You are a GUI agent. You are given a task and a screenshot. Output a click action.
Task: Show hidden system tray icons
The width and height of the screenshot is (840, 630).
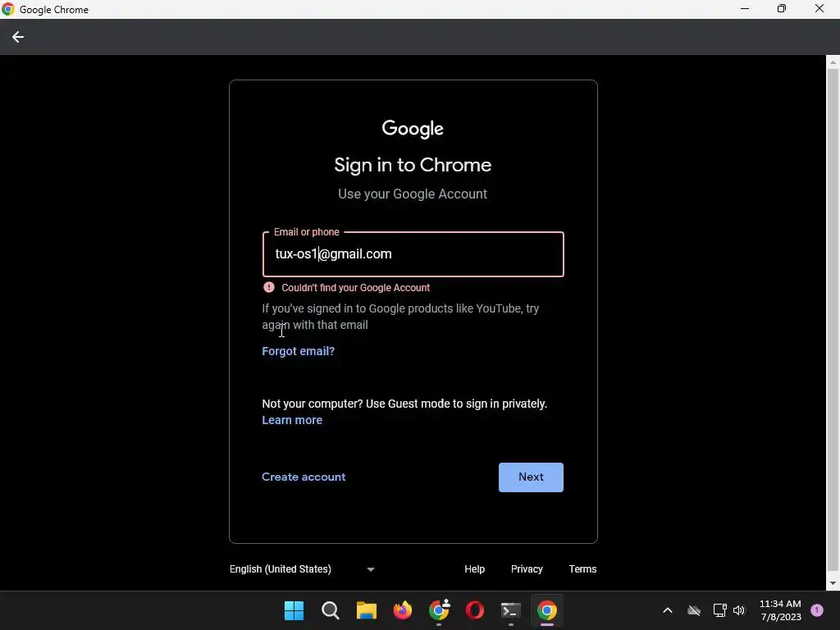[668, 610]
